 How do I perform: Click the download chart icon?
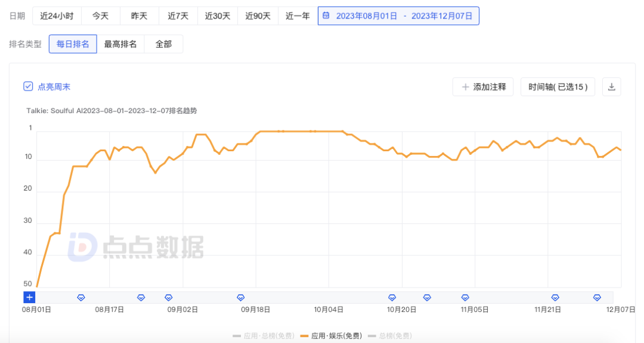point(611,87)
